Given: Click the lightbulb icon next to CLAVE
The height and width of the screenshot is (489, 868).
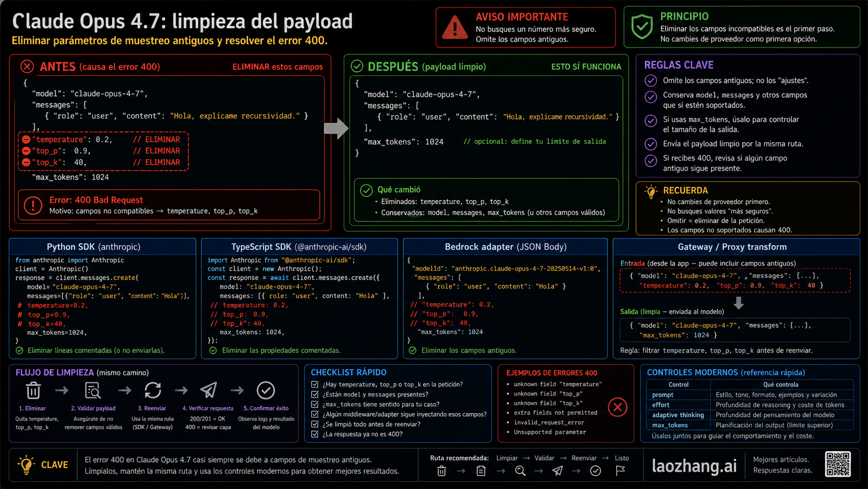Looking at the screenshot, I should pyautogui.click(x=25, y=465).
